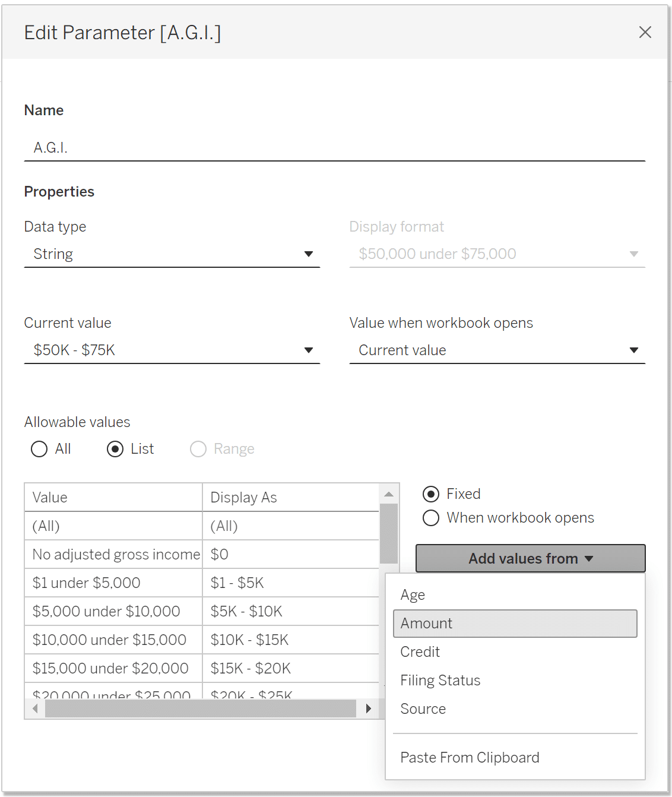This screenshot has height=797, width=672.
Task: Select the $15,000 under $20,000 value cell
Action: [113, 669]
